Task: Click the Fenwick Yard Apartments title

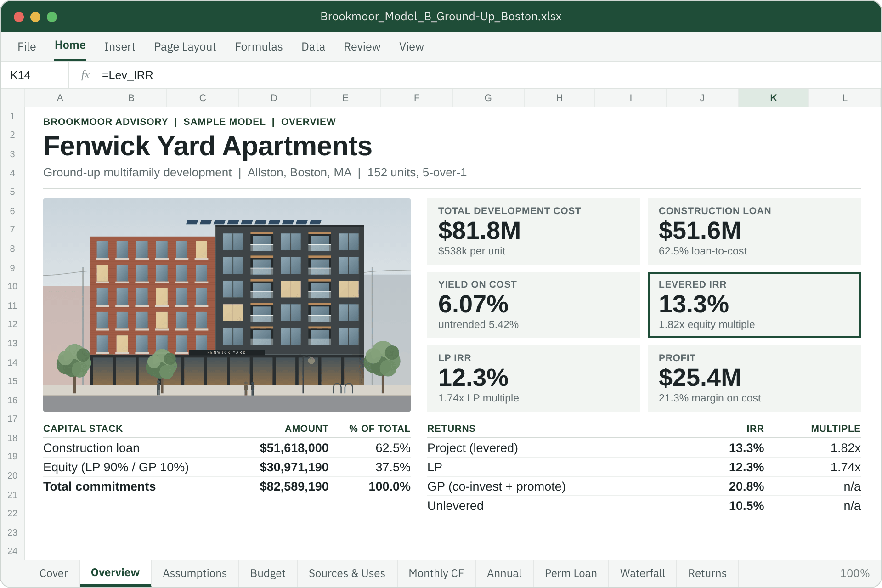Action: (208, 146)
